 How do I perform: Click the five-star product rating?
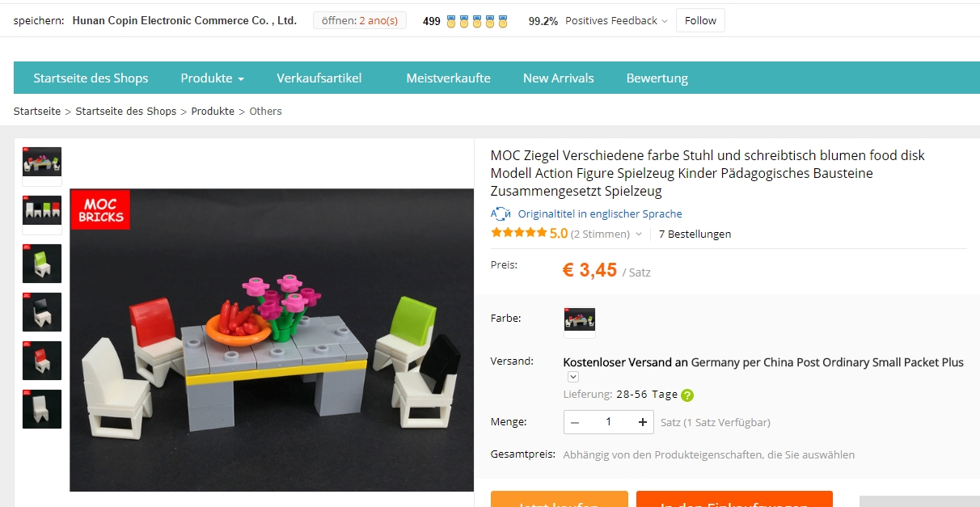[x=518, y=233]
